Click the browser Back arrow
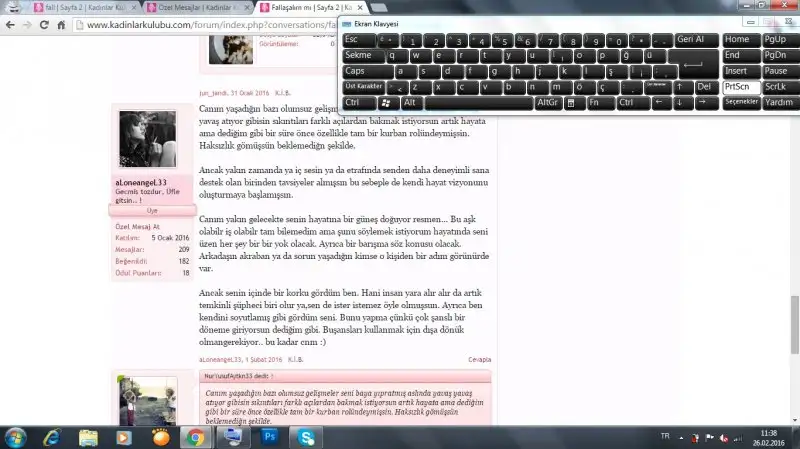 (11, 25)
